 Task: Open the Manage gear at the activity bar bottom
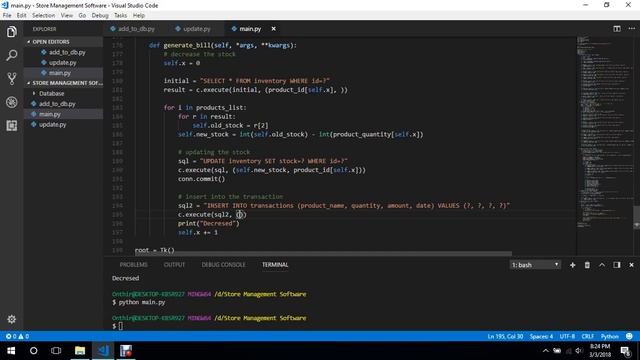[11, 319]
